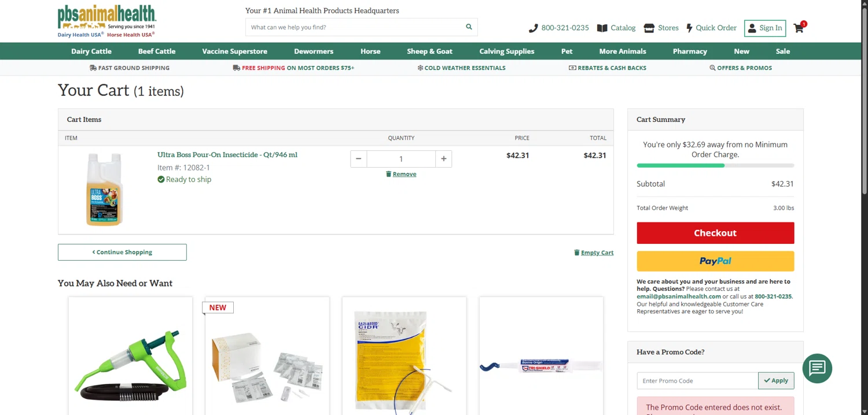Click the email@pbsanimalhealth.com link
The width and height of the screenshot is (868, 415).
tap(679, 297)
